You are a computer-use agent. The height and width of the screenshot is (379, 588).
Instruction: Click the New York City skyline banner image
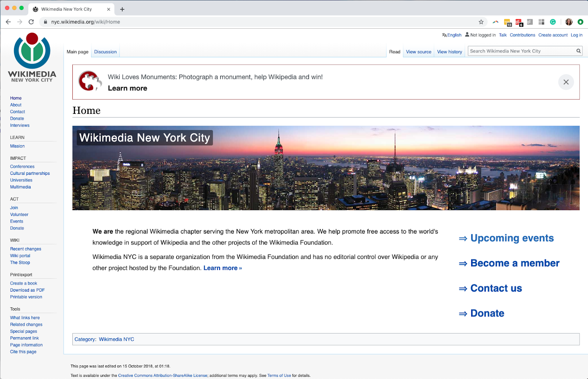click(326, 168)
